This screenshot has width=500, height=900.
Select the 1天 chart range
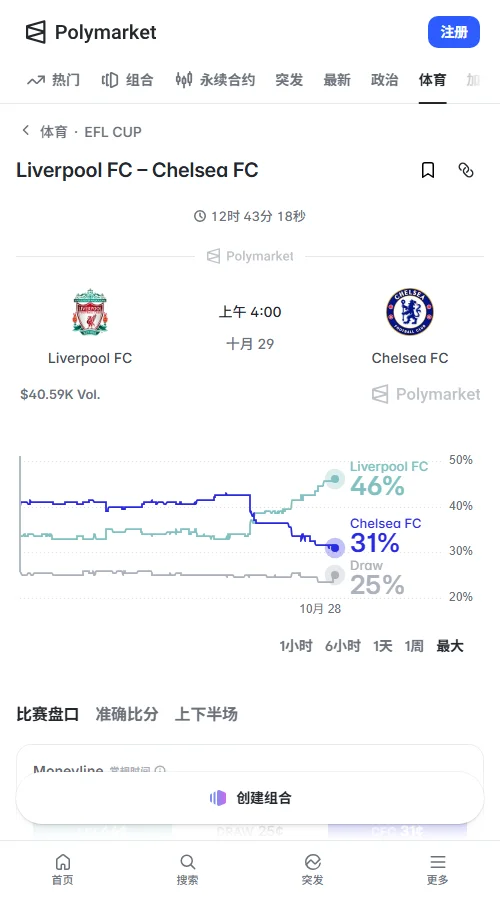point(383,646)
